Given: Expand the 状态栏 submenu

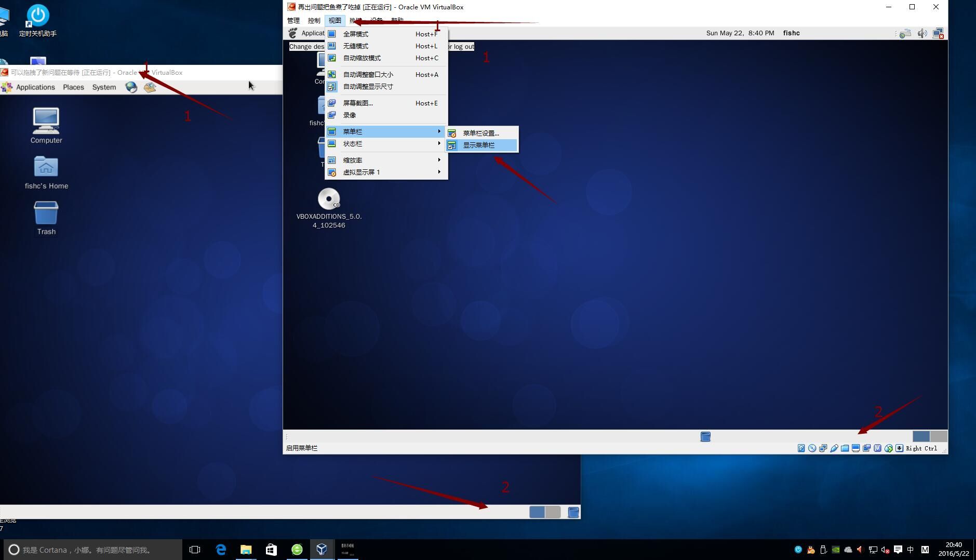Looking at the screenshot, I should coord(386,143).
